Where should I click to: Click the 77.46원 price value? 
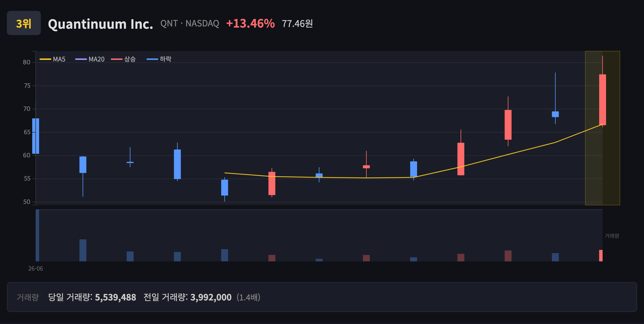click(x=297, y=24)
